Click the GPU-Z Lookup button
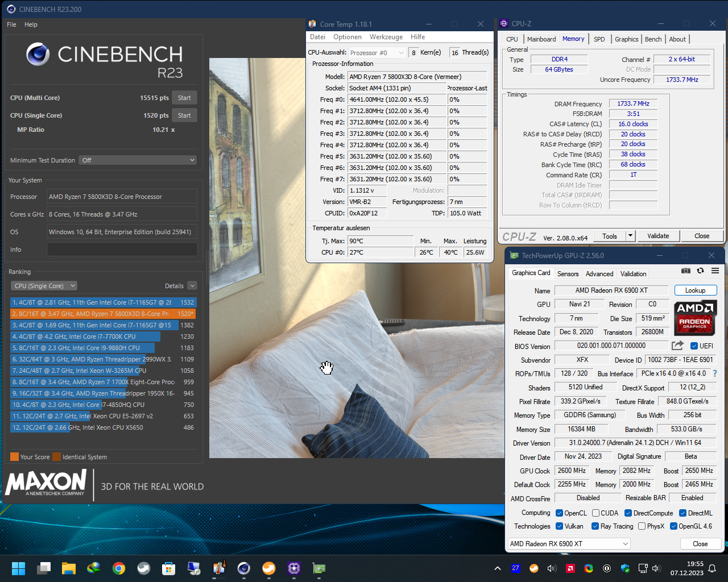Screen dimensions: 728x582 [695, 290]
